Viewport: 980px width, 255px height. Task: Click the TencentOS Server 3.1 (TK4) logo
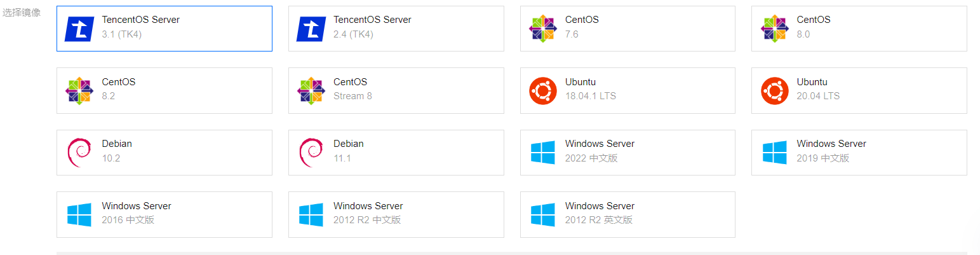click(x=79, y=29)
